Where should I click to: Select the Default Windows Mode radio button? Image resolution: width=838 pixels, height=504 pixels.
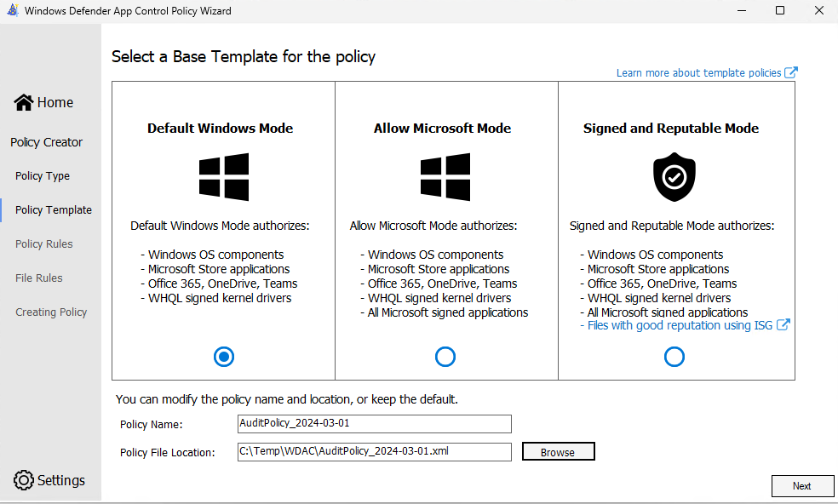coord(224,357)
